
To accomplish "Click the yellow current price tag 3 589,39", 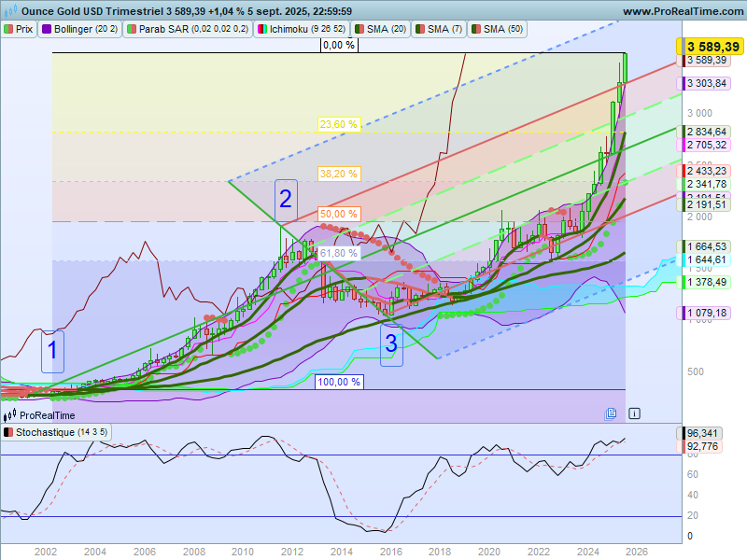I will pyautogui.click(x=710, y=47).
